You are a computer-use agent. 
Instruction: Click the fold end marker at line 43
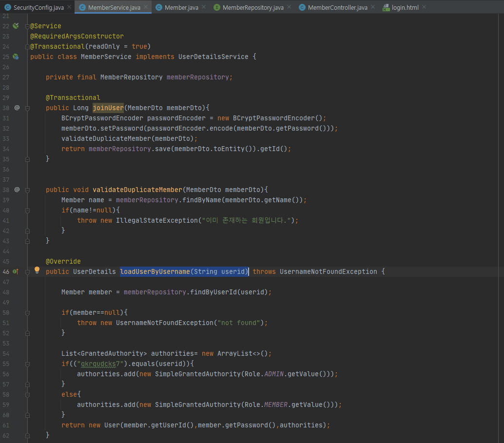coord(28,241)
